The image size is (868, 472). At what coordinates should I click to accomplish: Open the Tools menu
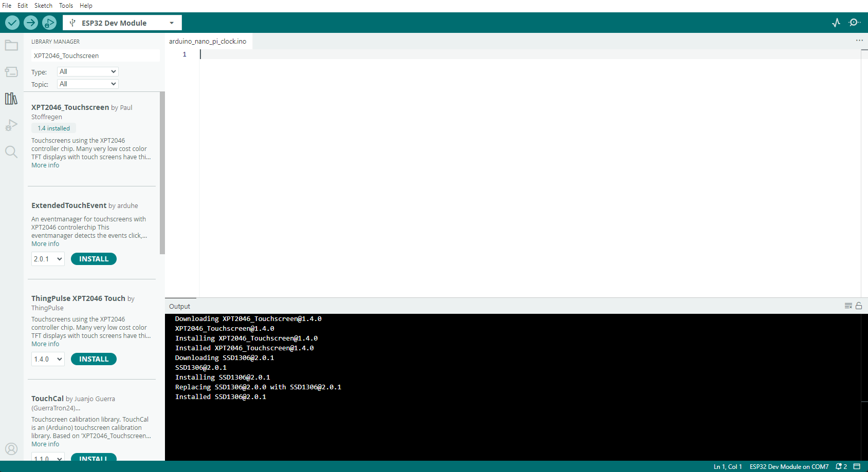[66, 6]
